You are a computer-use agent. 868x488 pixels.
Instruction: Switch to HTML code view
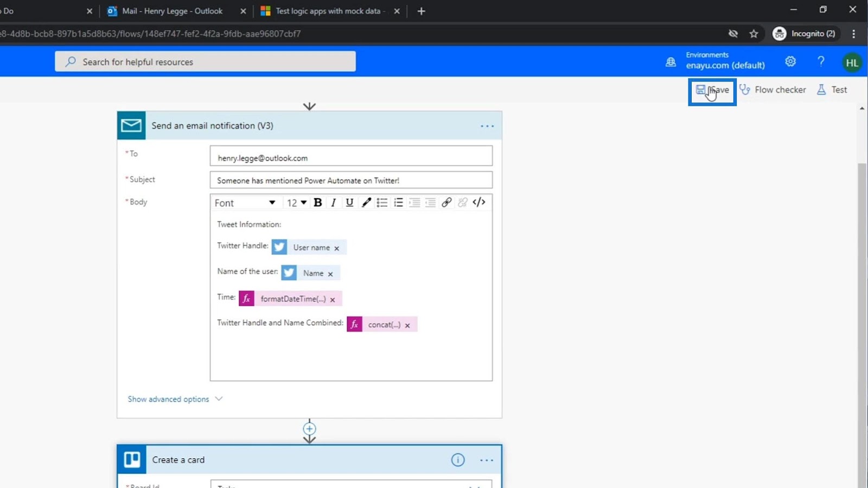pyautogui.click(x=479, y=202)
